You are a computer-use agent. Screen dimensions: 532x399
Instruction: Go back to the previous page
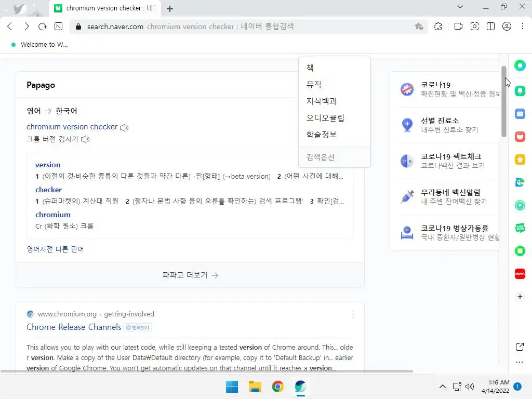[10, 26]
